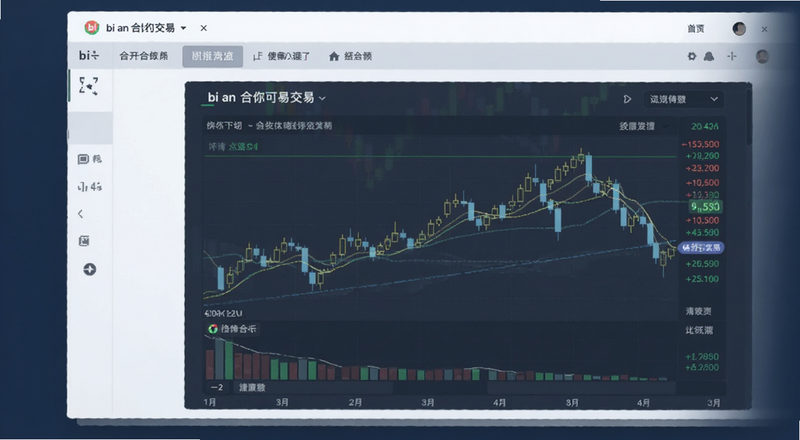Click the +25.100 price label
The height and width of the screenshot is (440, 800).
pyautogui.click(x=703, y=279)
